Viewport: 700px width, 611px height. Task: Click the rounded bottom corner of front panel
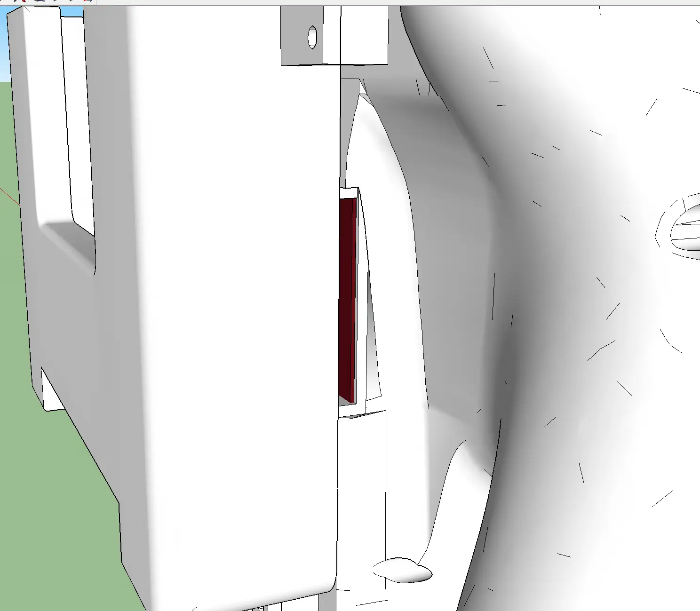click(325, 583)
